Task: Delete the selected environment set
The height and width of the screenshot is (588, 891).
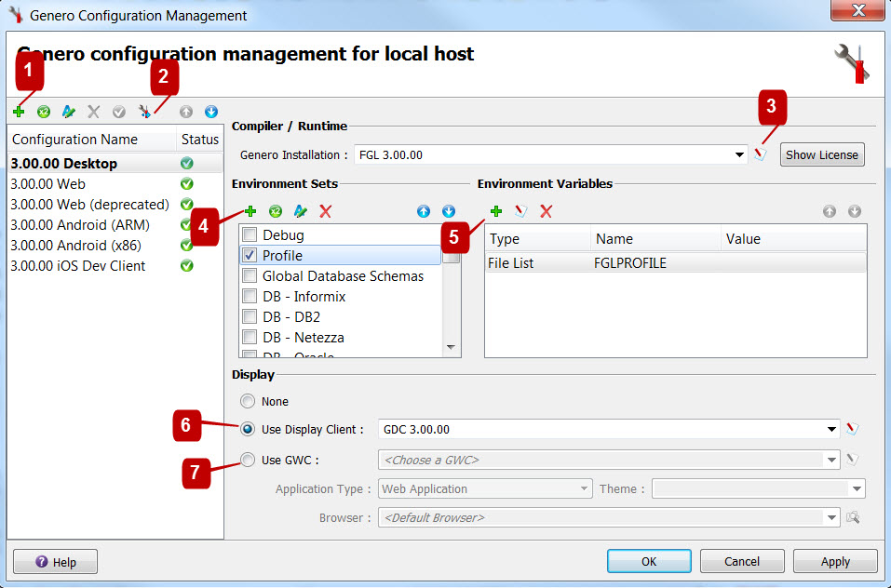Action: coord(326,212)
